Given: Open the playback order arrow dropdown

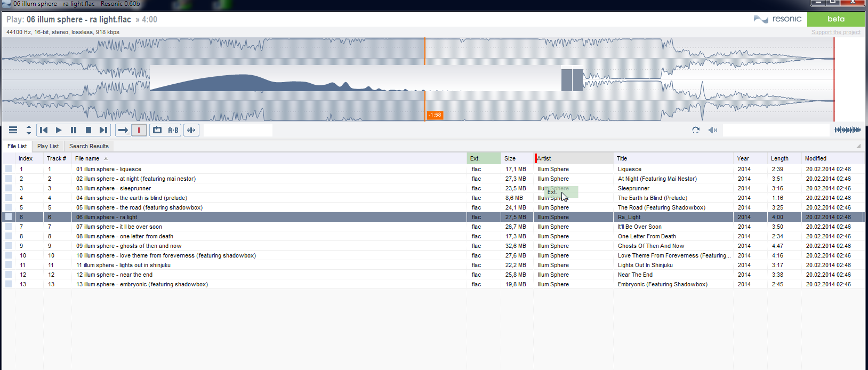Looking at the screenshot, I should coord(123,130).
